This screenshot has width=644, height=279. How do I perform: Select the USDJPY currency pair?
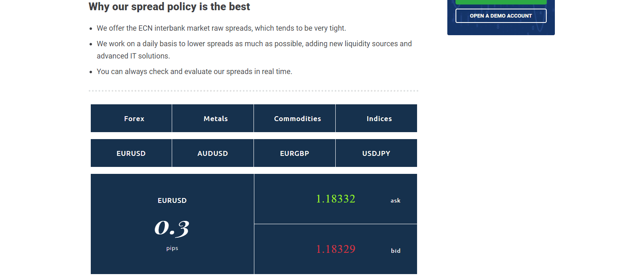(376, 153)
